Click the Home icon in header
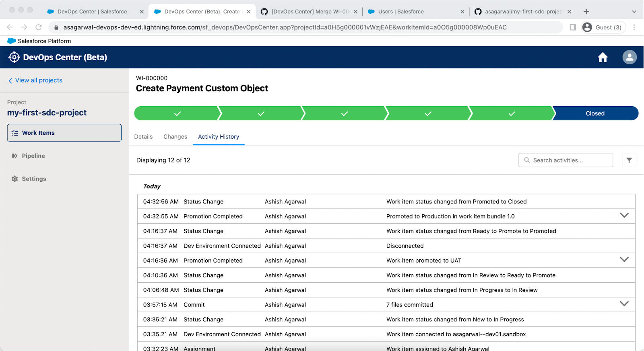The image size is (644, 351). (x=603, y=57)
